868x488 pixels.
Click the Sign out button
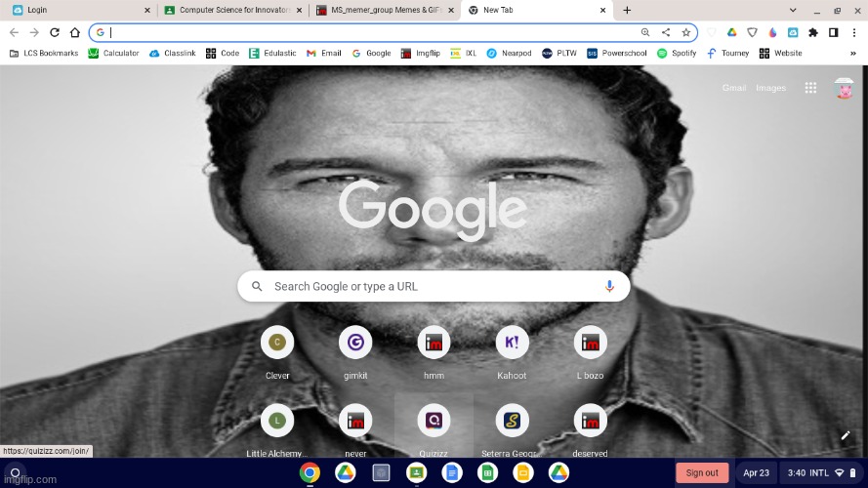702,472
